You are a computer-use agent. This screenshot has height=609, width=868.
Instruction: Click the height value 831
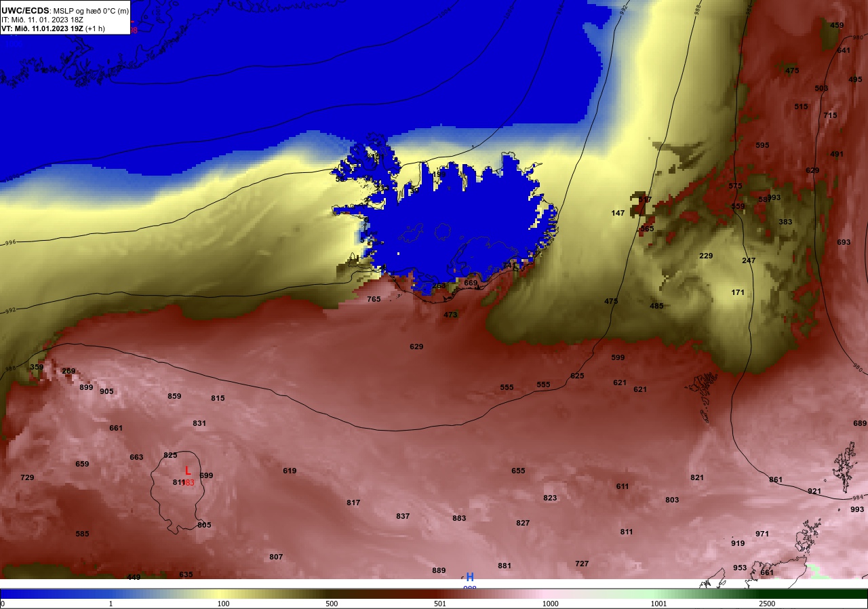tap(199, 423)
